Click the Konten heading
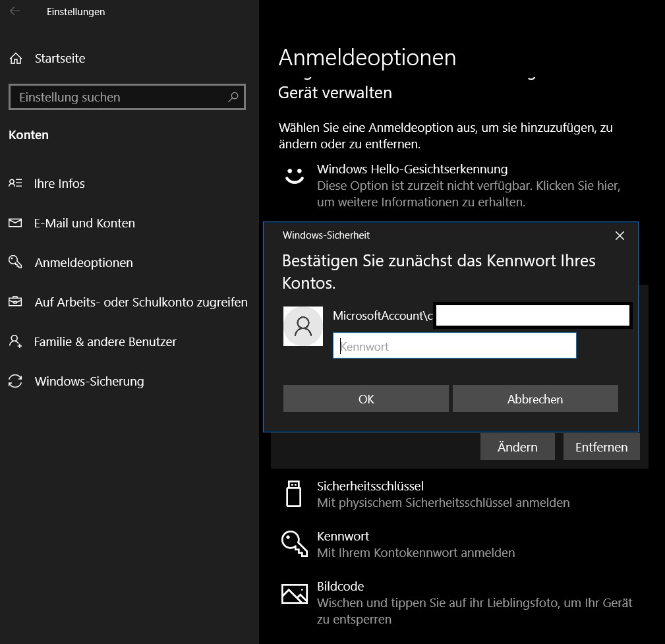 [28, 135]
